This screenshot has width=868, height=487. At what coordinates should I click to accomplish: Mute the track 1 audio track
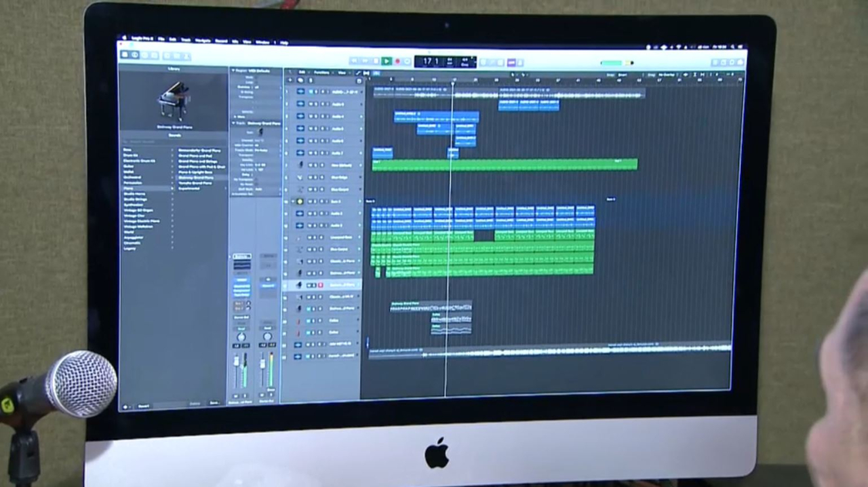(311, 92)
